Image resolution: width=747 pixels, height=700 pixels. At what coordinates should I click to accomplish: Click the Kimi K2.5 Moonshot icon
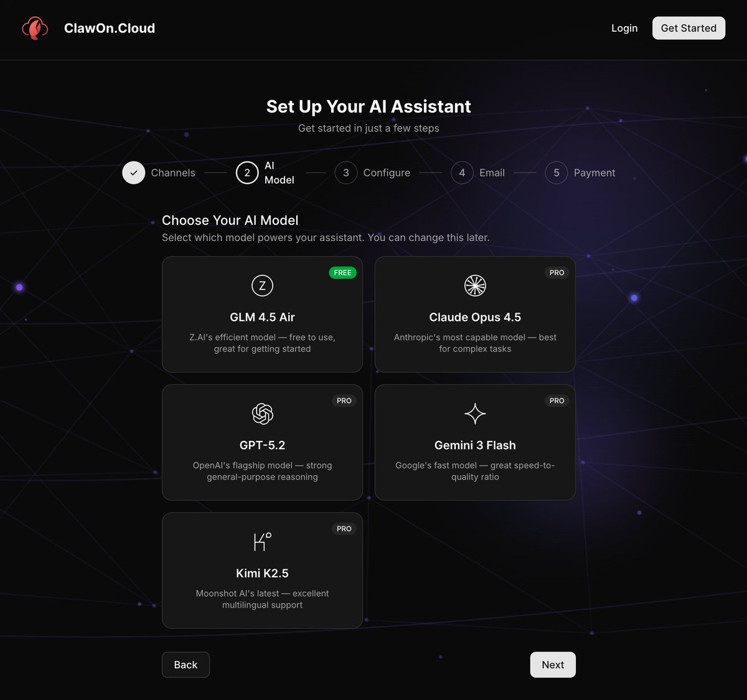pos(262,541)
